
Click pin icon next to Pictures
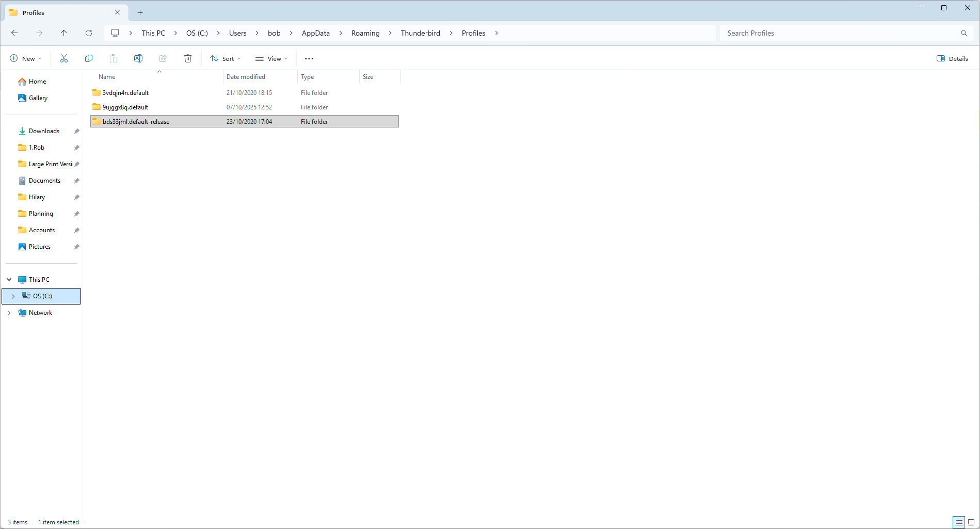coord(77,247)
